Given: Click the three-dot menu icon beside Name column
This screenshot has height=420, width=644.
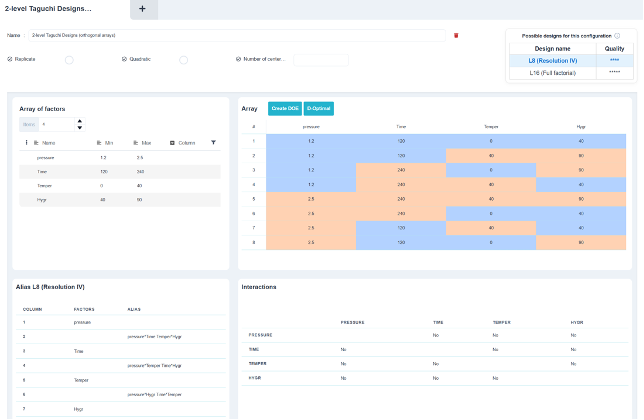Looking at the screenshot, I should tap(26, 142).
